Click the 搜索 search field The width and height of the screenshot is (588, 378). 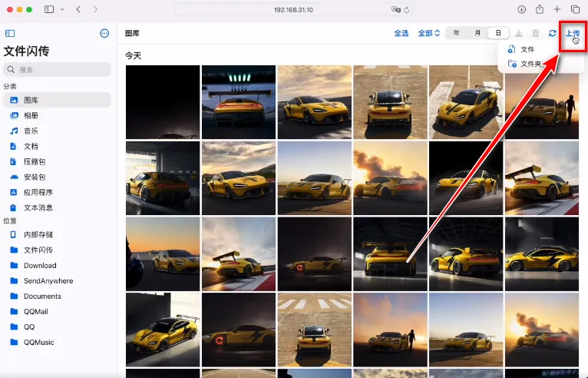pyautogui.click(x=58, y=69)
